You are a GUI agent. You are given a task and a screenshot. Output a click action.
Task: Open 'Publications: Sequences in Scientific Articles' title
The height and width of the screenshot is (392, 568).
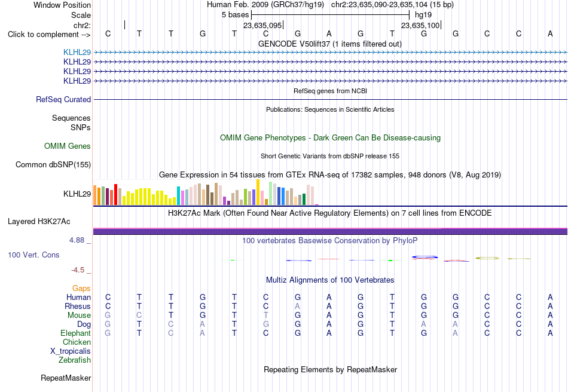pyautogui.click(x=330, y=109)
